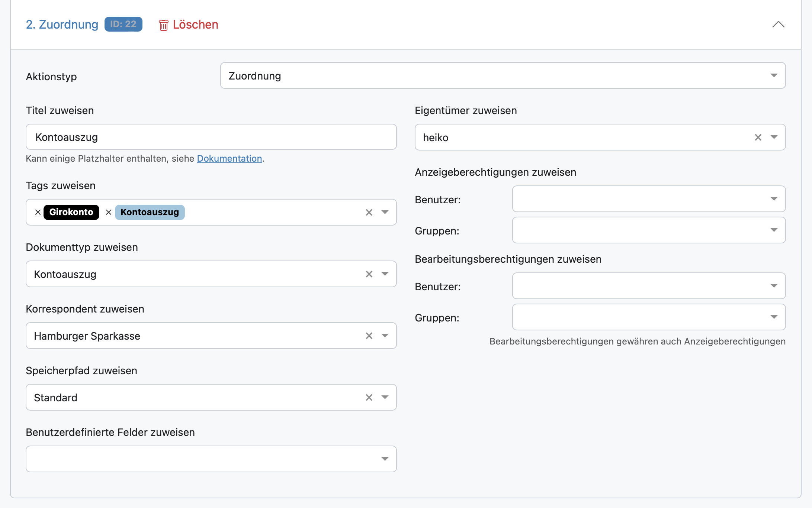Open the Dokumentation link

click(x=230, y=159)
